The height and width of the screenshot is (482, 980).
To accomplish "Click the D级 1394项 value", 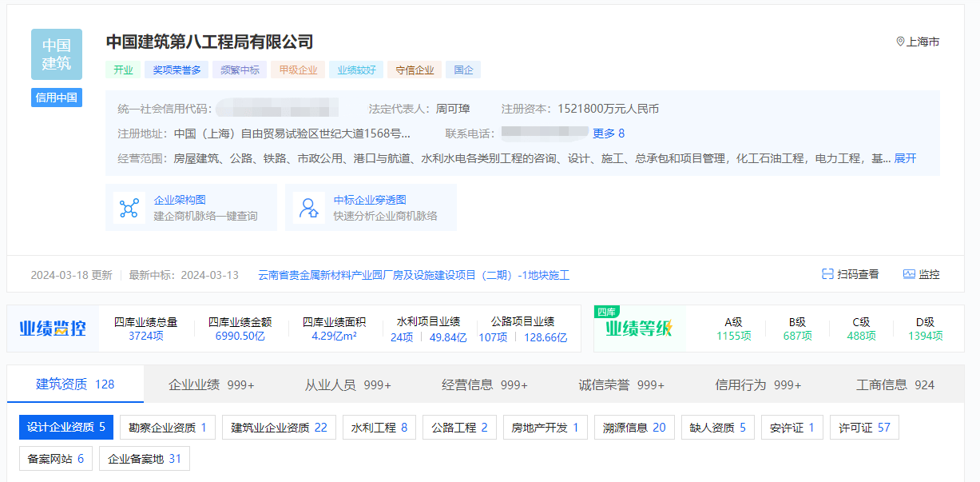I will click(x=925, y=337).
